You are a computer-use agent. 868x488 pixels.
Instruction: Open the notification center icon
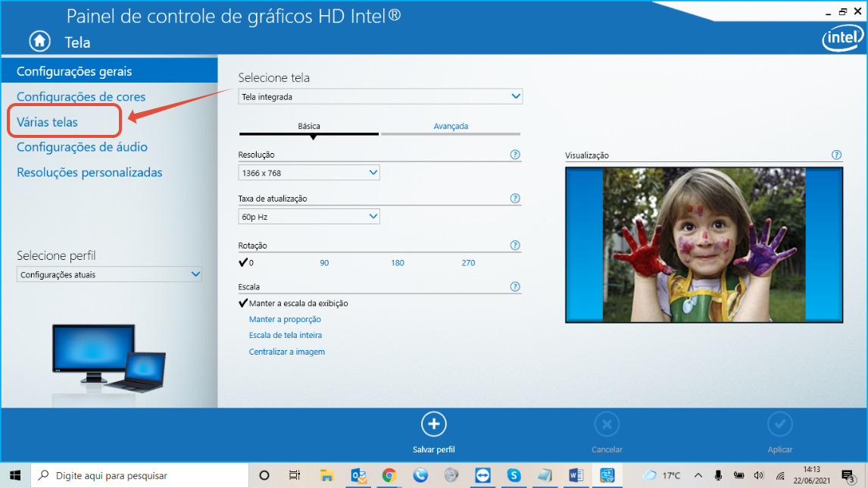(x=848, y=476)
